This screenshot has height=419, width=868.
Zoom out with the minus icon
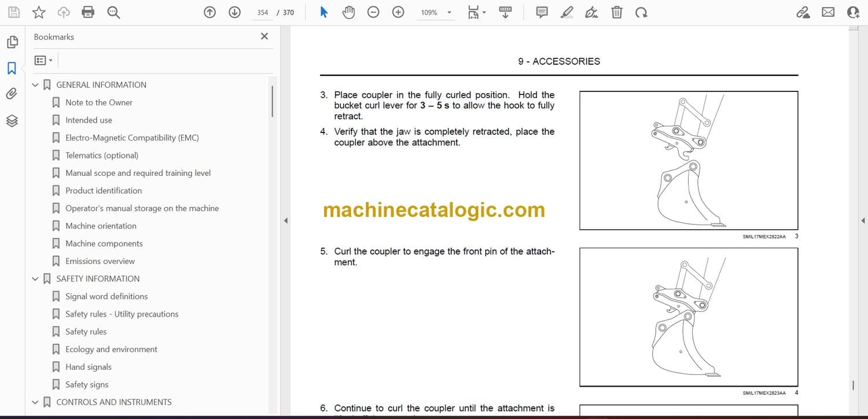pos(373,12)
